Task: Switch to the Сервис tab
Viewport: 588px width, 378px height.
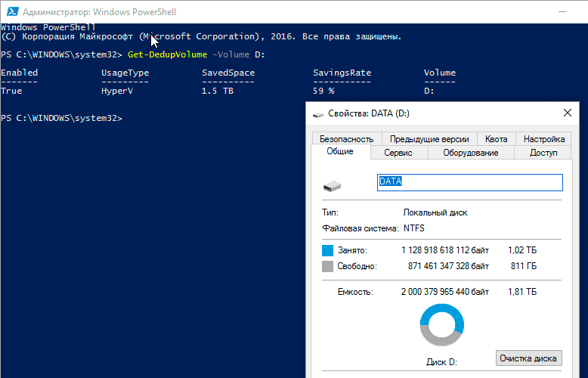Action: 398,153
